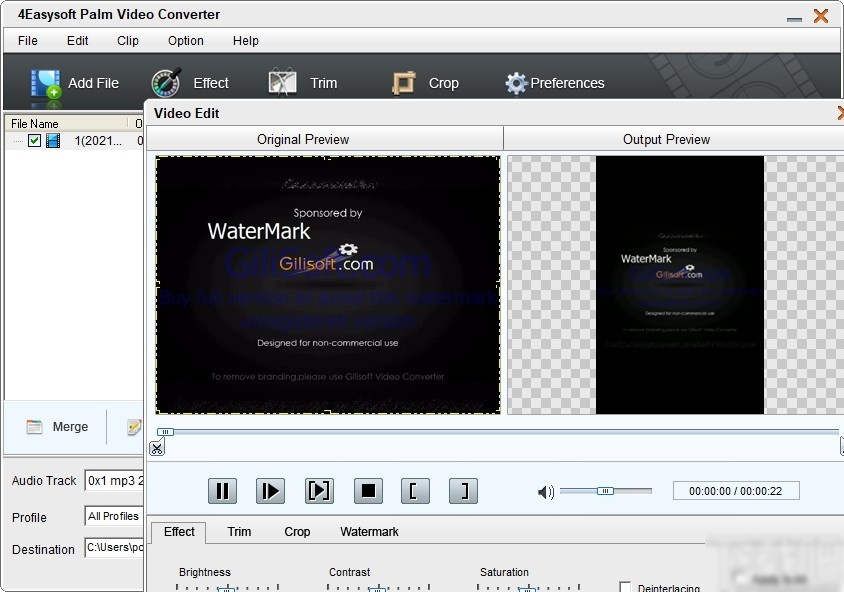
Task: Set the trim start bracket marker
Action: (x=415, y=491)
